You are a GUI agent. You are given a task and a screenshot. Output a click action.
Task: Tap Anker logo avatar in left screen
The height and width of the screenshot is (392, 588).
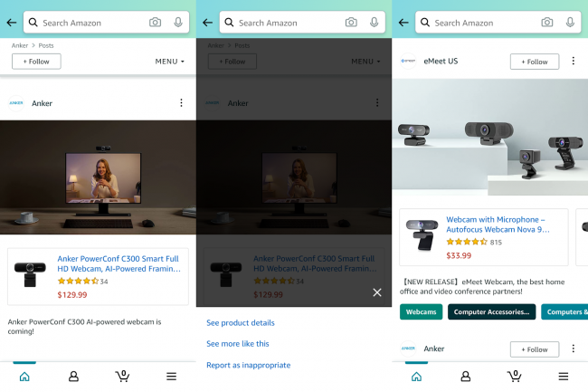point(16,103)
